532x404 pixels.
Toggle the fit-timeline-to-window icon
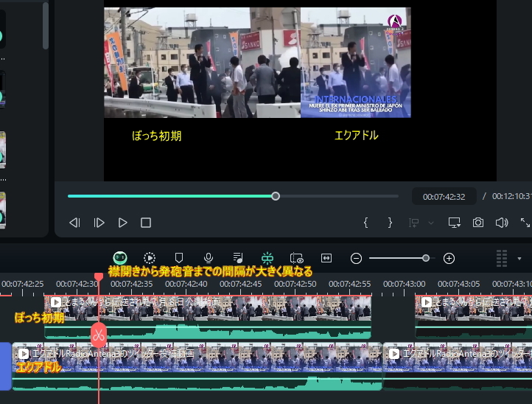326,258
